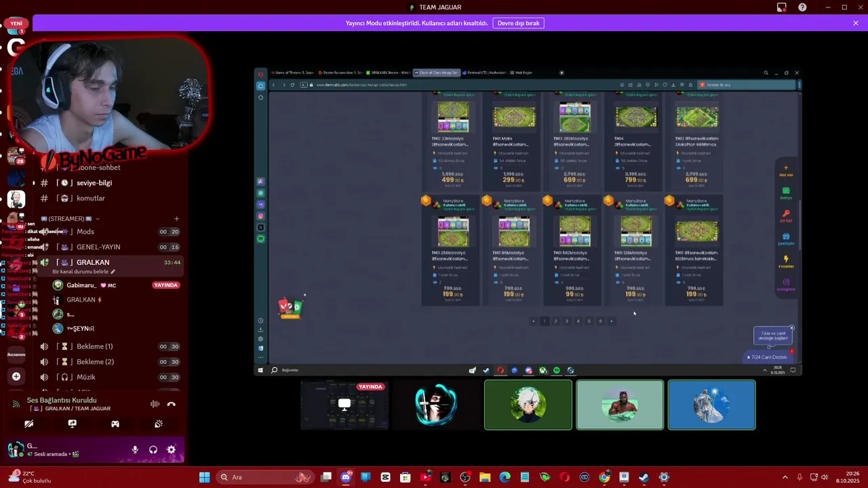Screen dimensions: 868x488
Task: Select the tile with the cyan-glowing avatar
Action: 436,405
